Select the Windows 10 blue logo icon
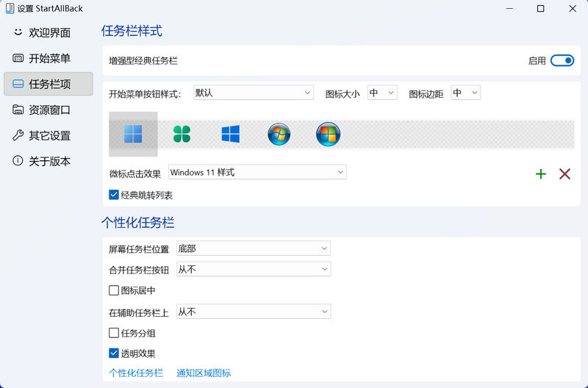 tap(231, 134)
